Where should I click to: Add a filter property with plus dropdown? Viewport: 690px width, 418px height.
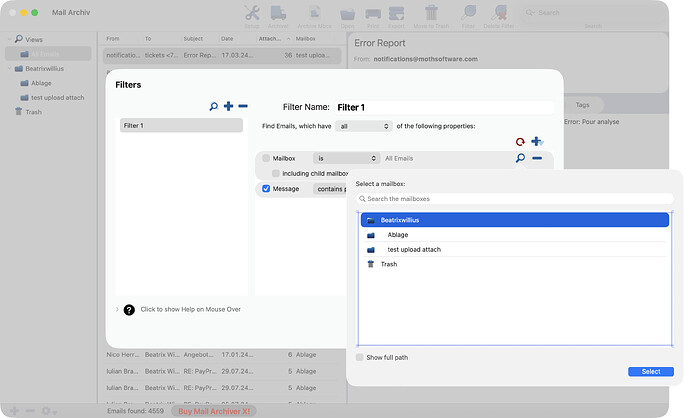coord(537,141)
